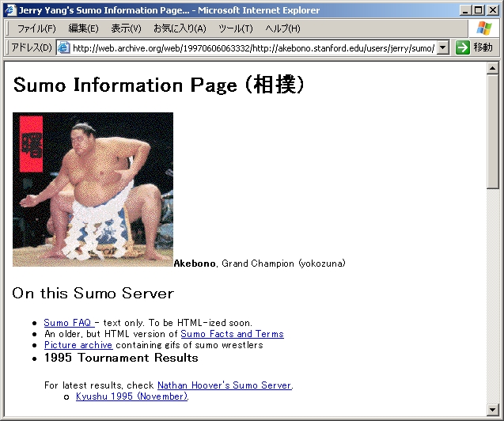This screenshot has width=504, height=421.
Task: Open the ファイル(F) menu
Action: (x=36, y=28)
